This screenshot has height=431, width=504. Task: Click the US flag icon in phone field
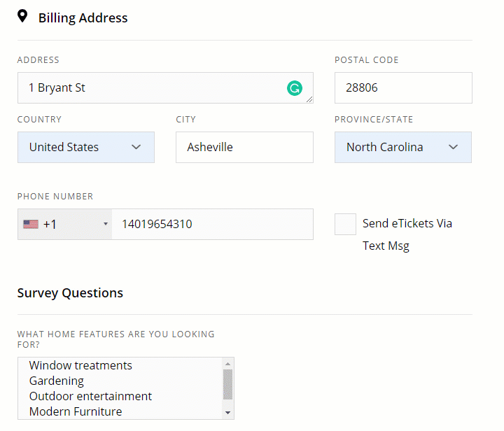(x=31, y=225)
